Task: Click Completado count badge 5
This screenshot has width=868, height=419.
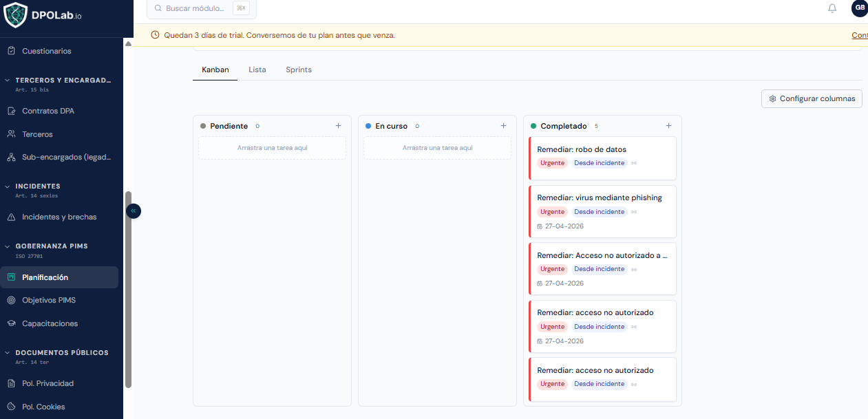Action: click(596, 126)
